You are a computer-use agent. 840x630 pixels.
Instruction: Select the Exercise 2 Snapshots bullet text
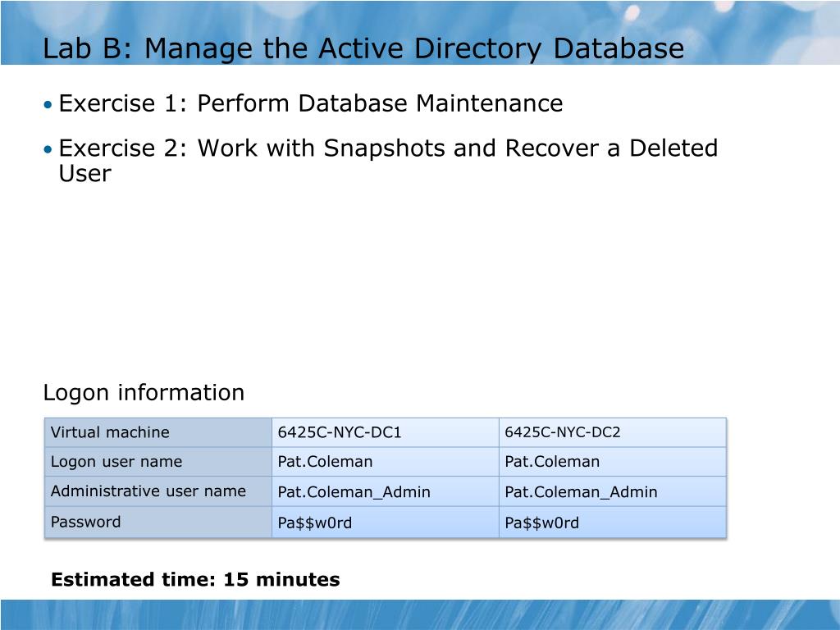click(x=388, y=160)
